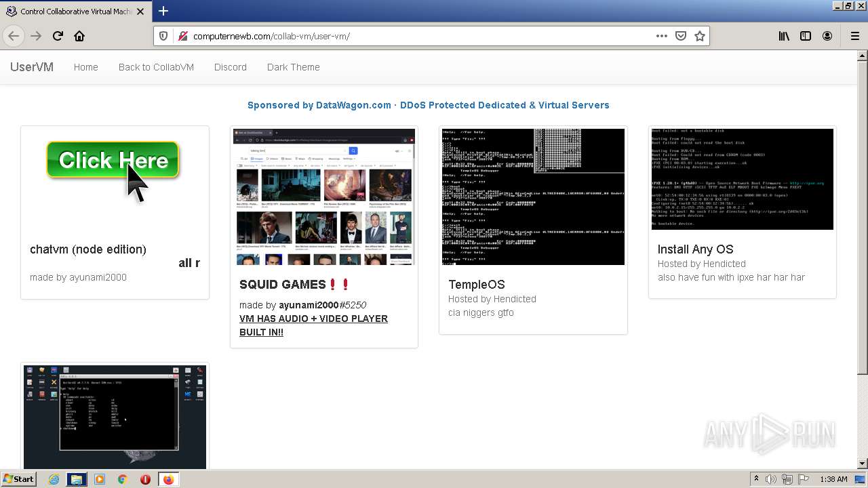Click VM HAS AUDIO + VIDEO PLAYER text
This screenshot has height=488, width=868.
tap(313, 325)
